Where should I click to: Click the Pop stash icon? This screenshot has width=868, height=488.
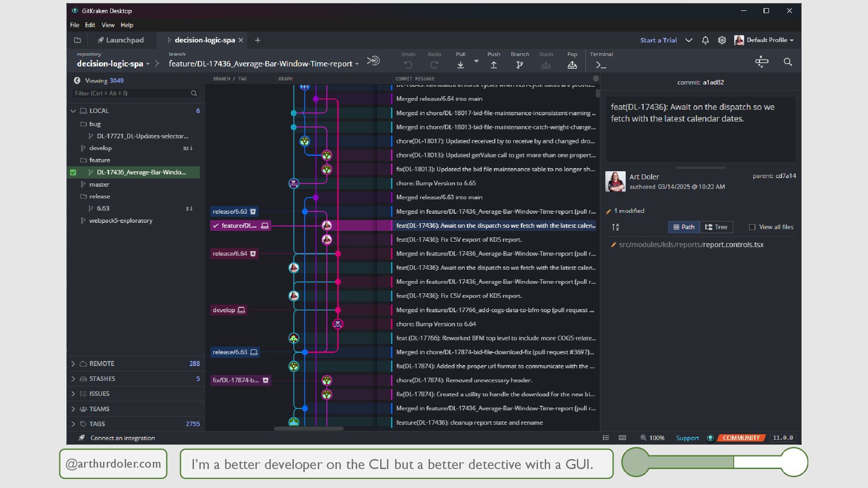pos(572,65)
